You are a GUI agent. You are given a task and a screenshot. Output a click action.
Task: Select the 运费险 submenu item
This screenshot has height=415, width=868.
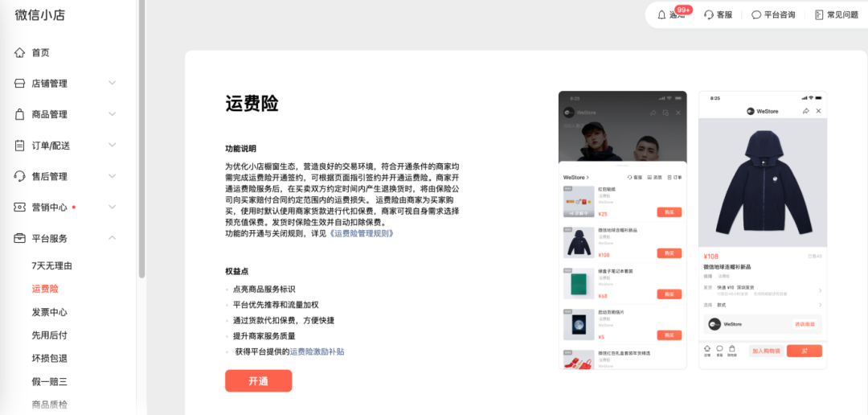coord(45,290)
